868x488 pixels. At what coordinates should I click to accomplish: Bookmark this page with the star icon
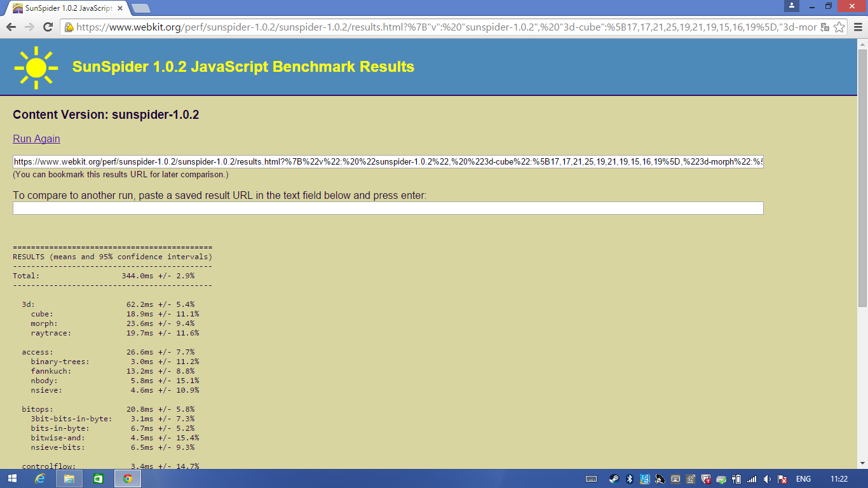[x=839, y=27]
